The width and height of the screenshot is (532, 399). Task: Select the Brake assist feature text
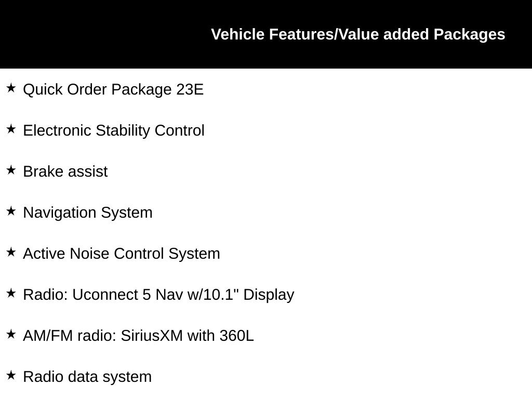65,171
